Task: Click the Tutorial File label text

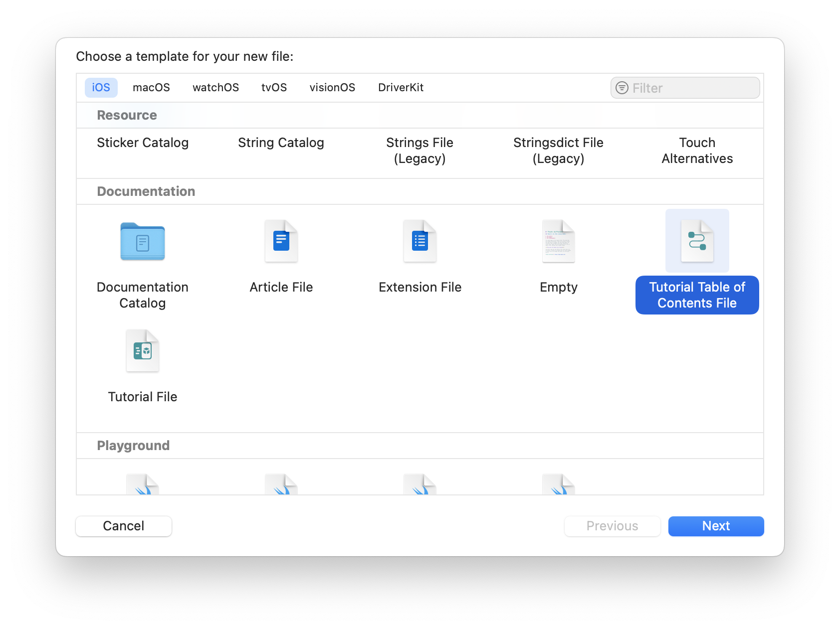Action: point(143,397)
